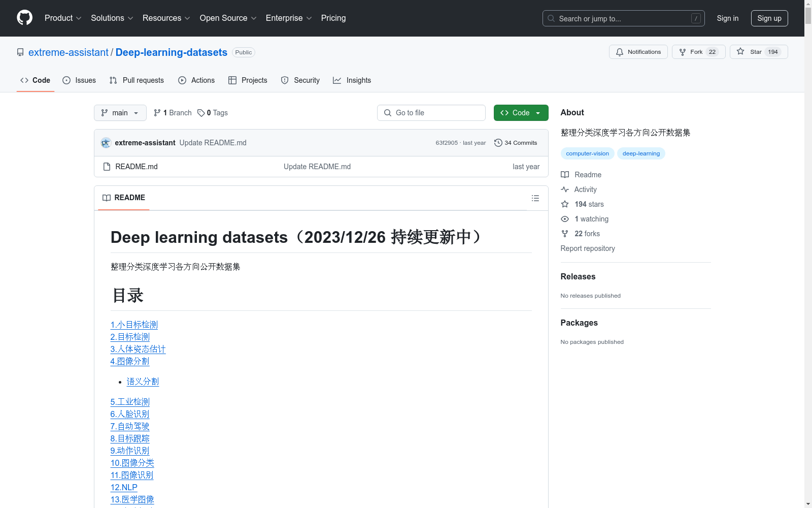This screenshot has height=508, width=812.
Task: Jump to section 8.目标跟踪
Action: pos(130,438)
